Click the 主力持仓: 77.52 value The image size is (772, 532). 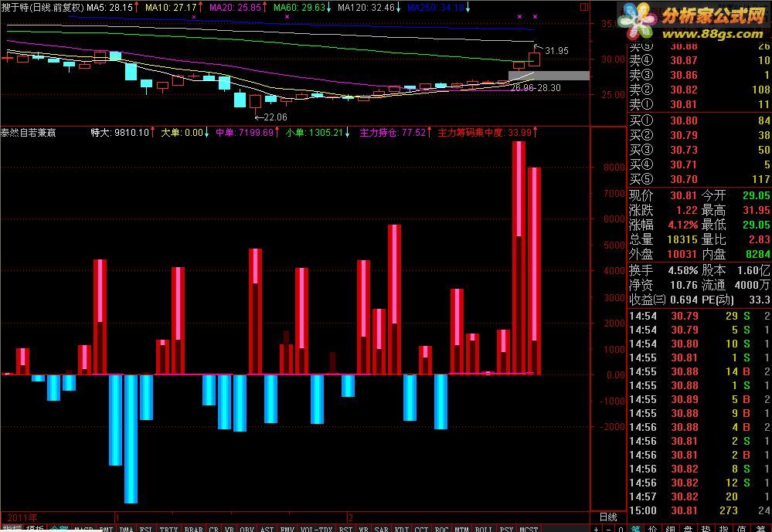tap(393, 133)
